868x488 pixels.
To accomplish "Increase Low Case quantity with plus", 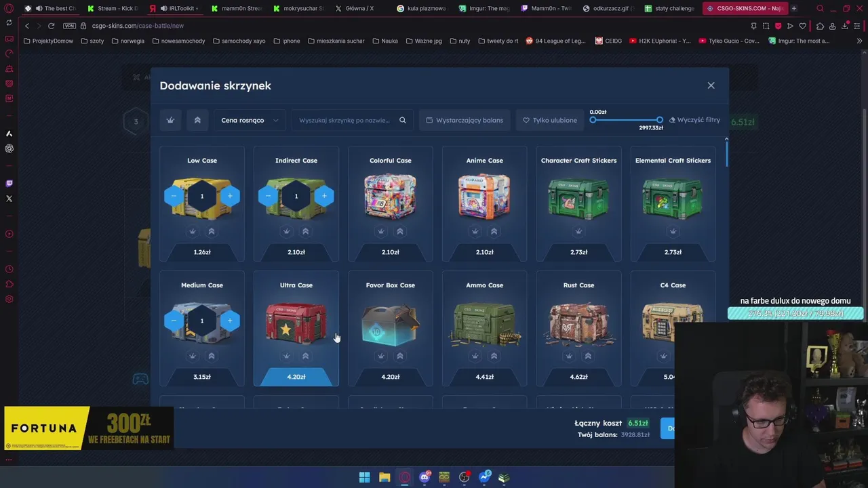I will [230, 196].
